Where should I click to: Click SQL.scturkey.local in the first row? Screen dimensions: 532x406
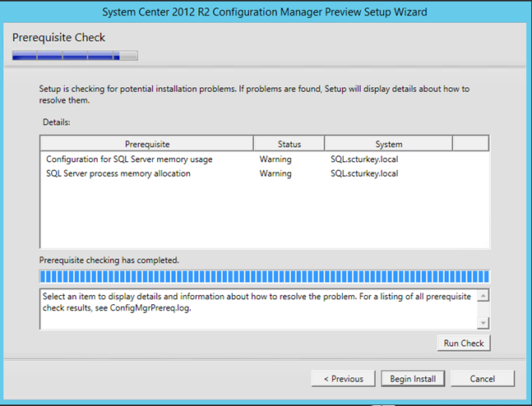364,159
